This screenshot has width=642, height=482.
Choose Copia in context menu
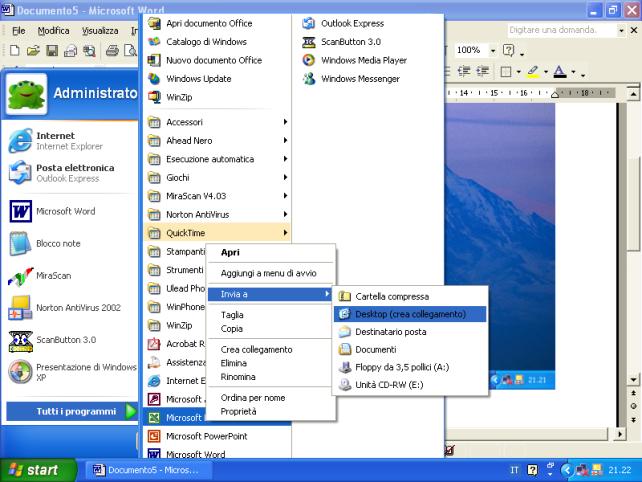tap(270, 329)
